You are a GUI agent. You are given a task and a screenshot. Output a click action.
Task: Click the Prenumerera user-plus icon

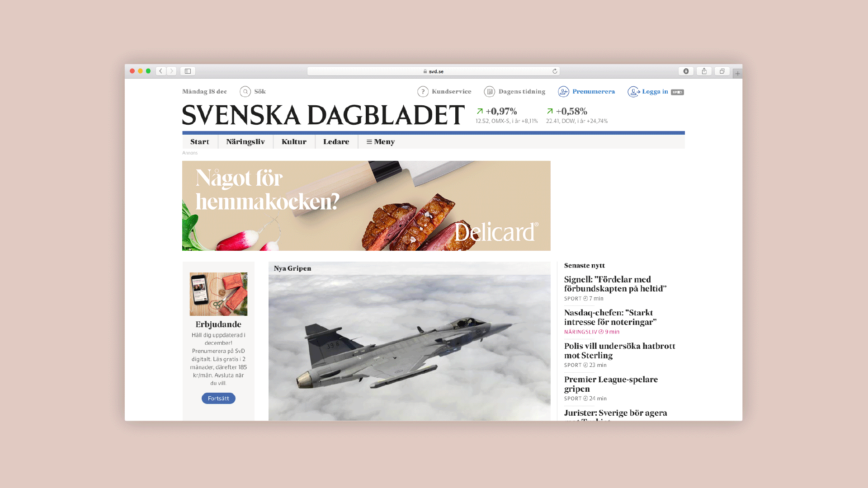(x=563, y=92)
